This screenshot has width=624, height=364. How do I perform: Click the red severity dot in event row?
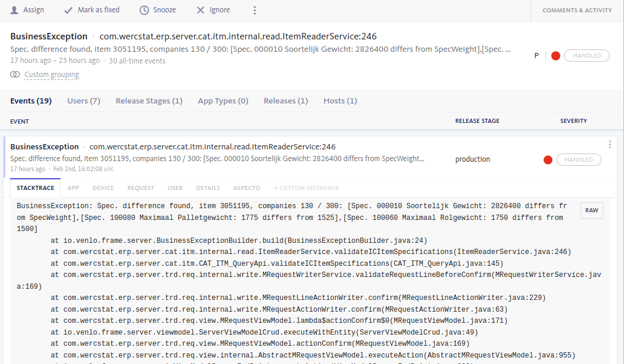click(548, 160)
